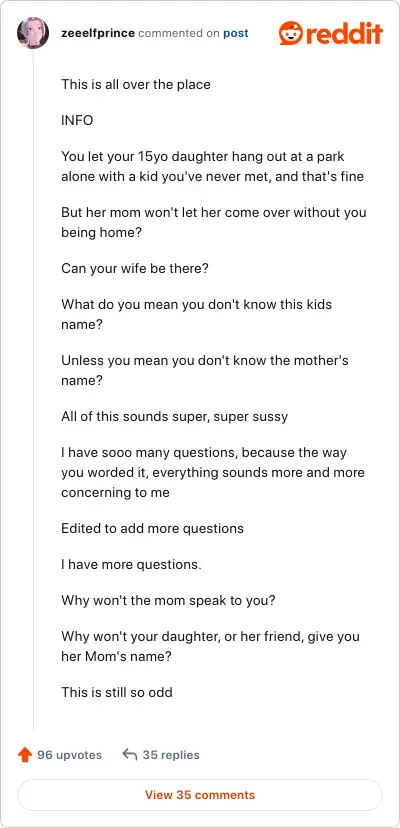Viewport: 400px width, 828px height.
Task: Click 'Why won't the mom speak to you?'
Action: [x=168, y=601]
